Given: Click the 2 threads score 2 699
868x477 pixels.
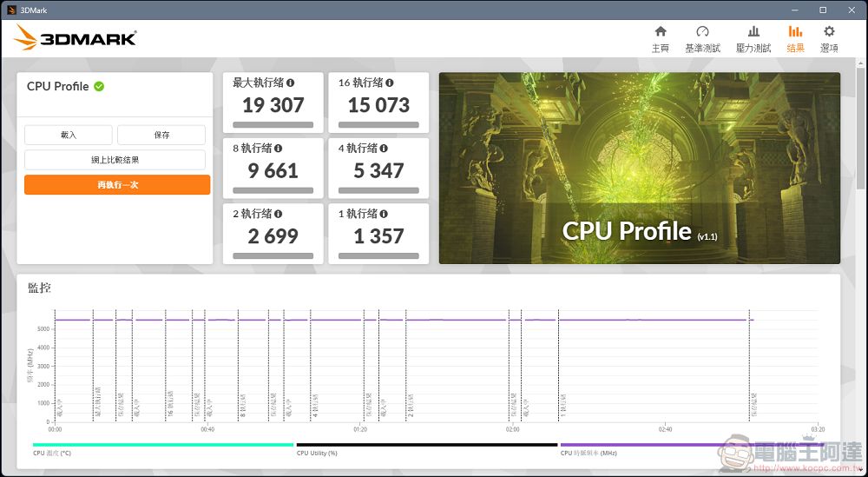Looking at the screenshot, I should click(x=273, y=236).
